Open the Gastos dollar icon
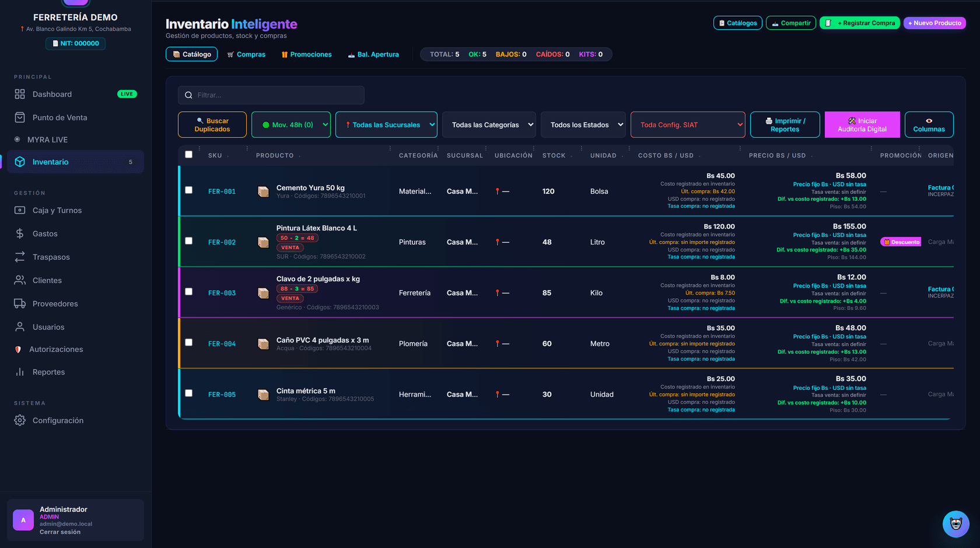Screen dimensions: 980x548 pos(20,233)
